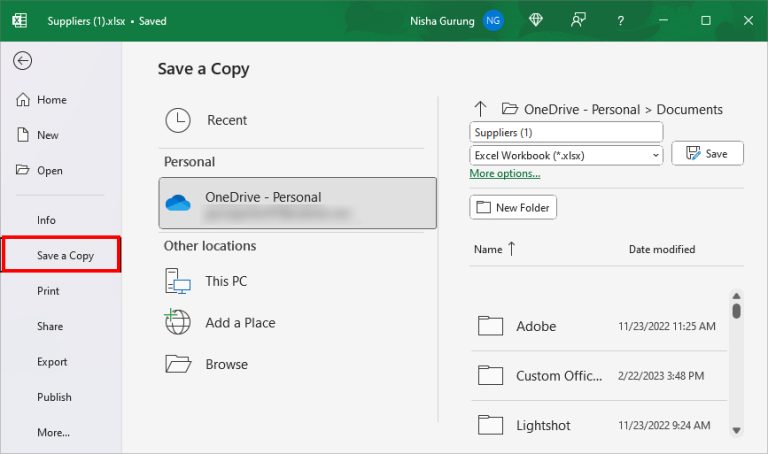Click the Documents breadcrumb

tap(689, 109)
